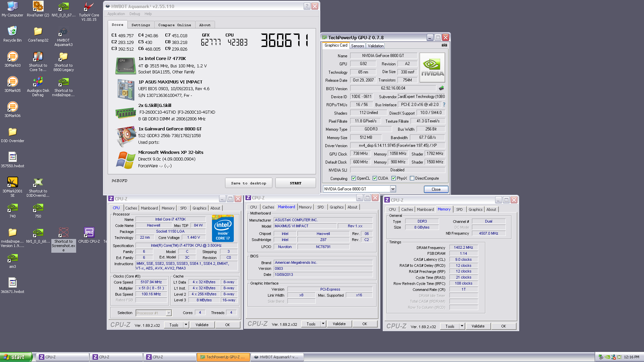Open the 360671.hwbot file icon

(12, 286)
